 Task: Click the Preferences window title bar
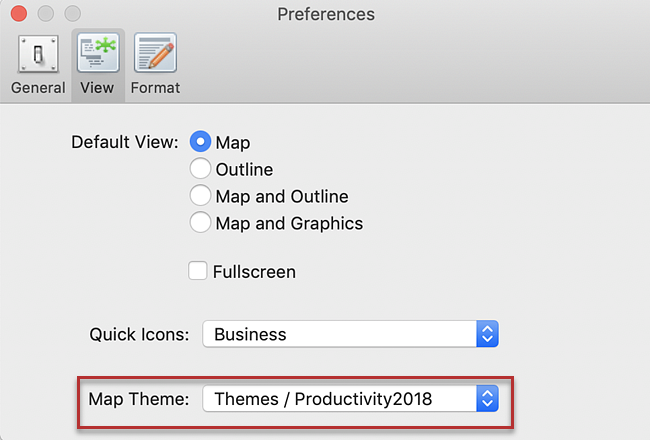pos(325,15)
